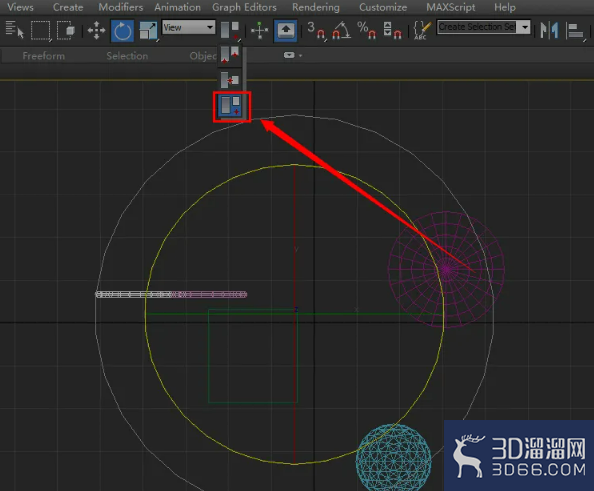
Task: Choose Use Selection Center in flyout
Action: tap(230, 80)
